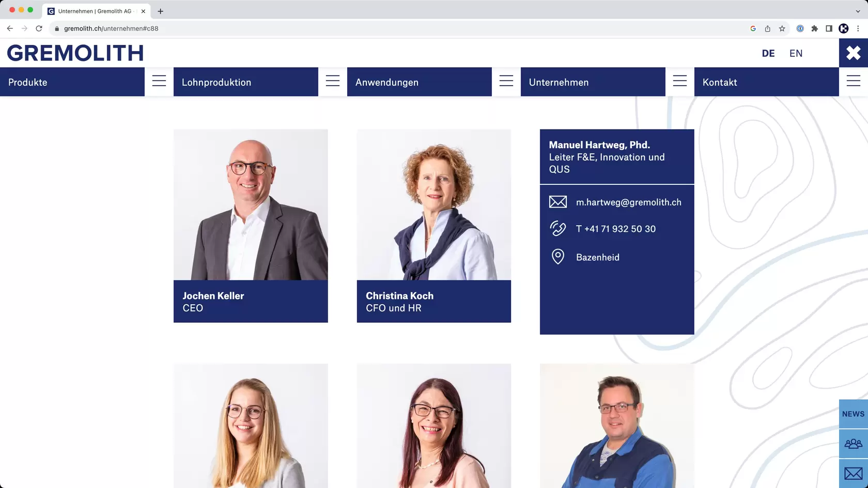
Task: Switch language to EN
Action: click(796, 53)
